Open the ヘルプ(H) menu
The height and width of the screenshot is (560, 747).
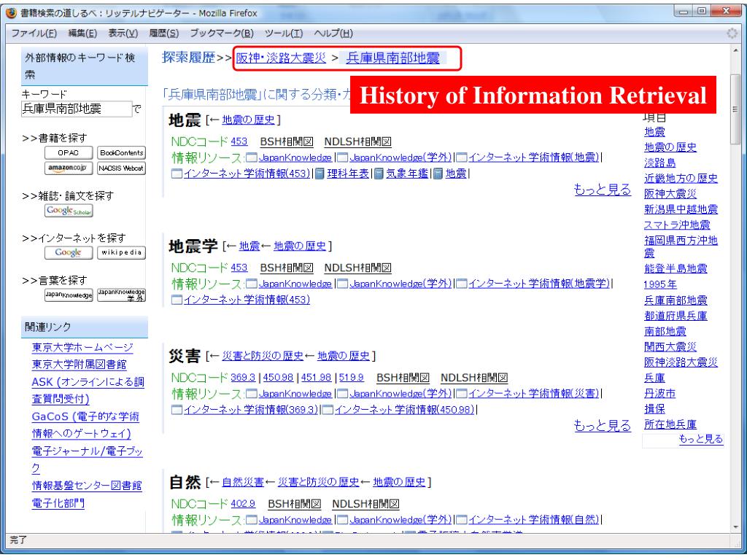pyautogui.click(x=333, y=34)
